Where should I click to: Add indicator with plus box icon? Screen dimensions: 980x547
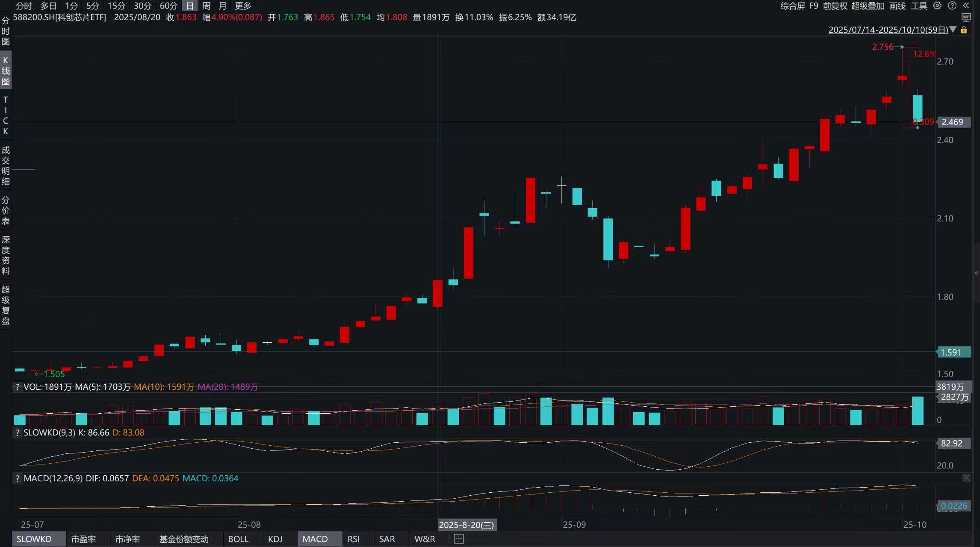point(459,539)
